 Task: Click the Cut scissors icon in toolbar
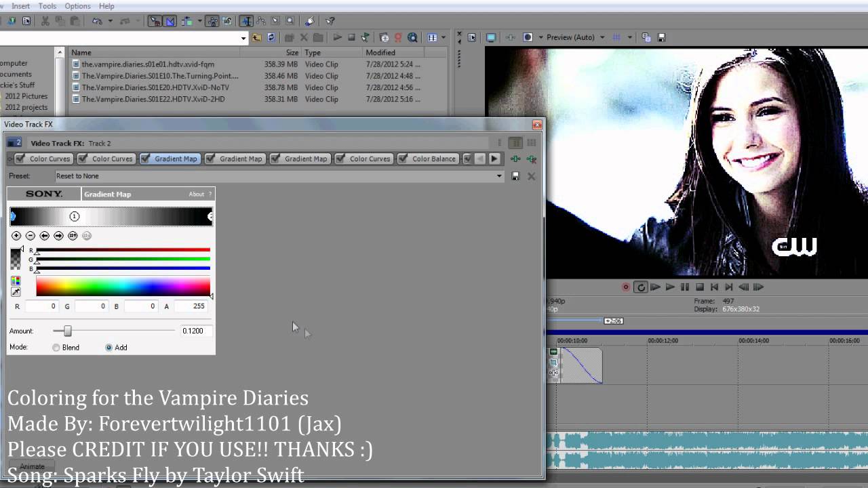(x=45, y=21)
